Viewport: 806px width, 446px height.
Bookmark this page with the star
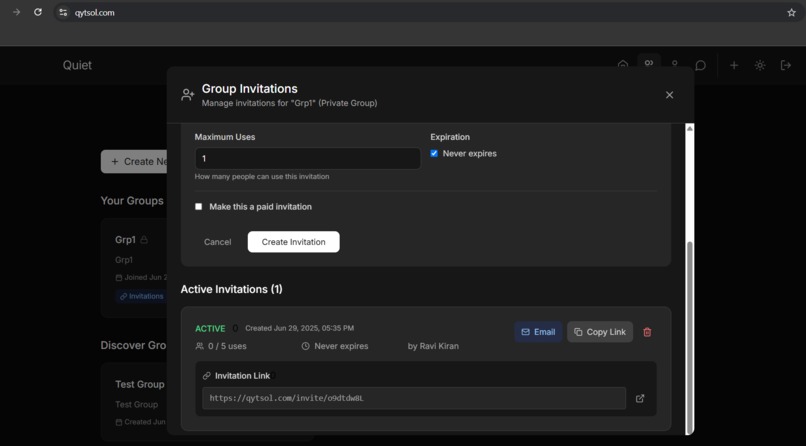click(x=791, y=12)
